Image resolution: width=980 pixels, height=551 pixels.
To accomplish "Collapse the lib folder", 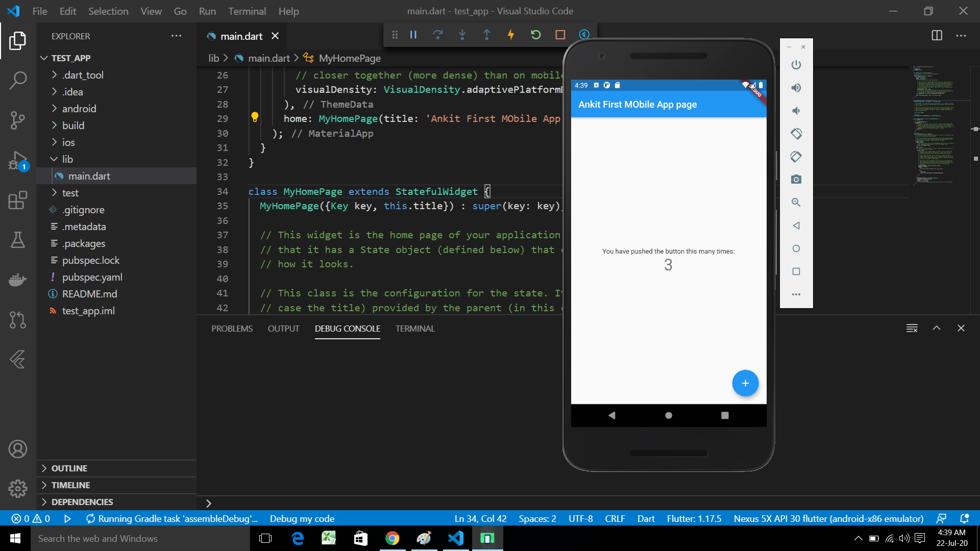I will click(116, 159).
